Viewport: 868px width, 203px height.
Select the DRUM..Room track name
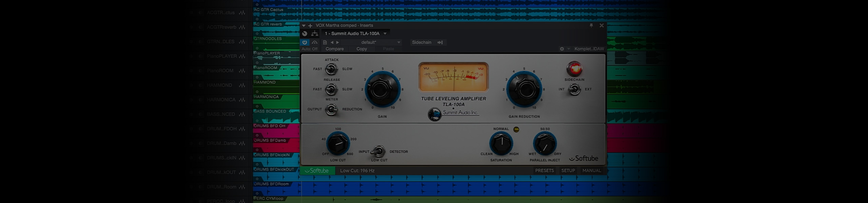click(221, 187)
